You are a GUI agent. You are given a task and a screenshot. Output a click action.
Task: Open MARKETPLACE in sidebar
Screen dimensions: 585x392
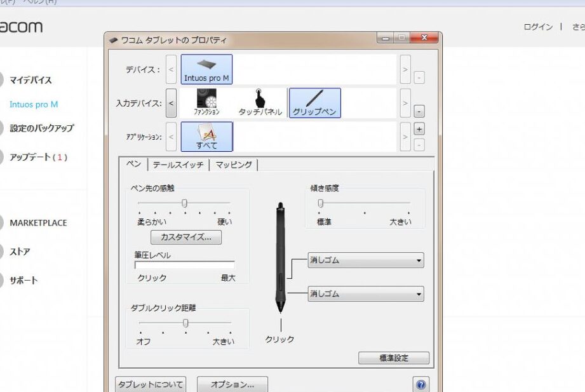[x=38, y=223]
